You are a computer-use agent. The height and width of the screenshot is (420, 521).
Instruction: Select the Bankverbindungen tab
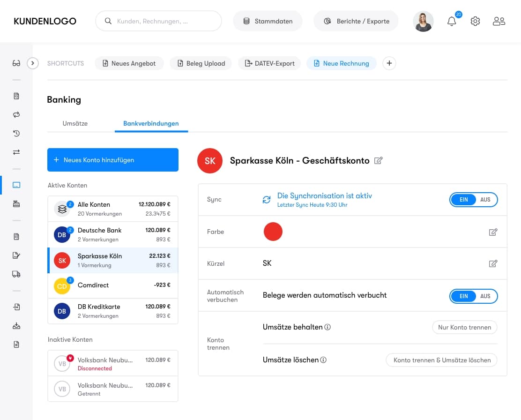coord(151,124)
